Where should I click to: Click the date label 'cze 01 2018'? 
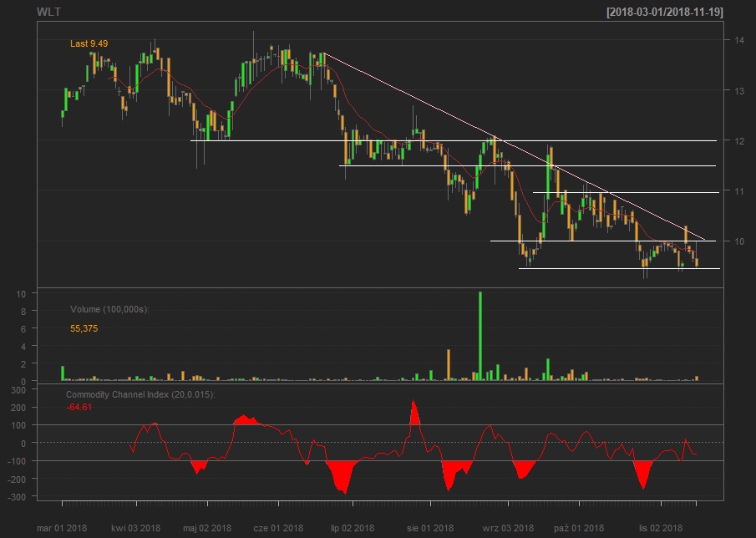click(278, 528)
